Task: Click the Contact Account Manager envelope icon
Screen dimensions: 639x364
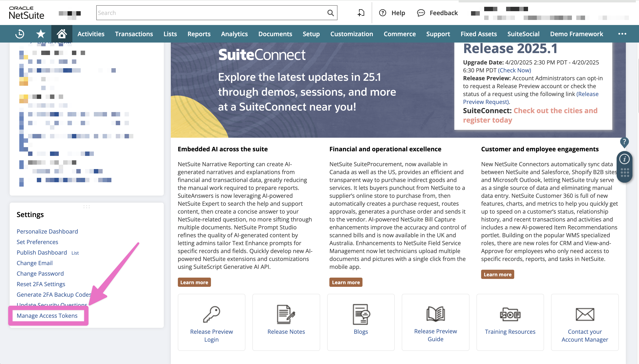Action: click(x=585, y=314)
